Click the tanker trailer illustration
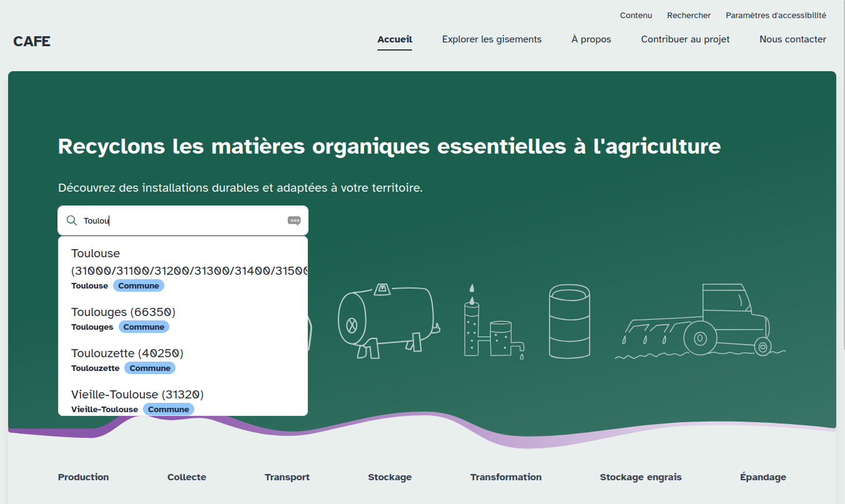Screen dimensions: 845x504 pyautogui.click(x=387, y=320)
